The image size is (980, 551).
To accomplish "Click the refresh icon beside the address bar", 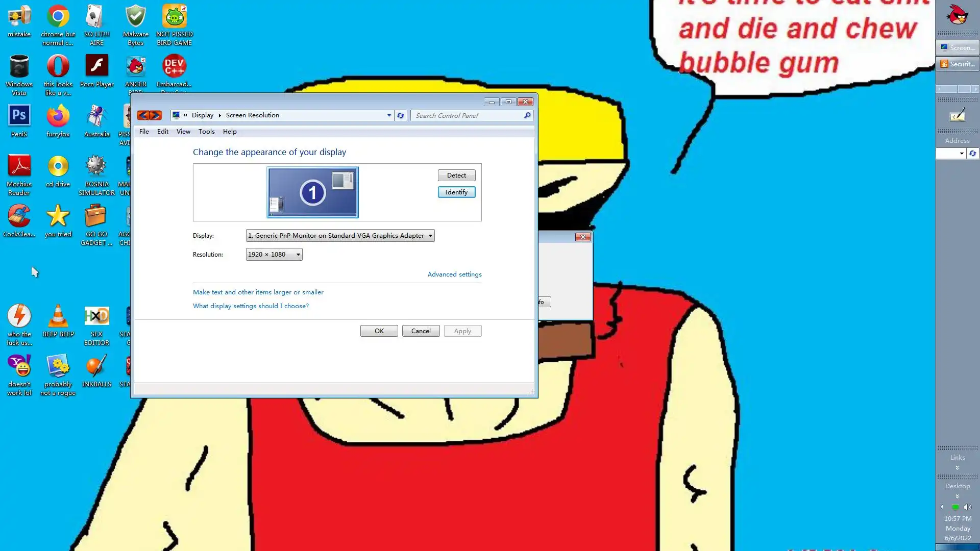I will click(401, 115).
